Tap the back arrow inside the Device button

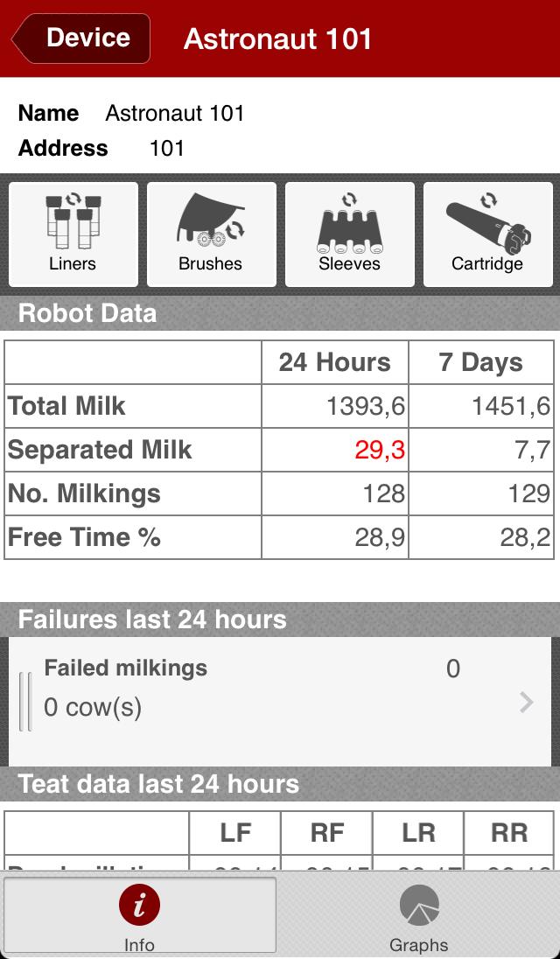(21, 38)
